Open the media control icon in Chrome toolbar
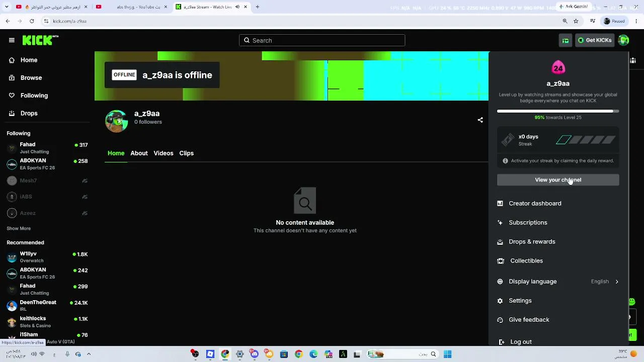Image resolution: width=644 pixels, height=362 pixels. click(x=593, y=21)
